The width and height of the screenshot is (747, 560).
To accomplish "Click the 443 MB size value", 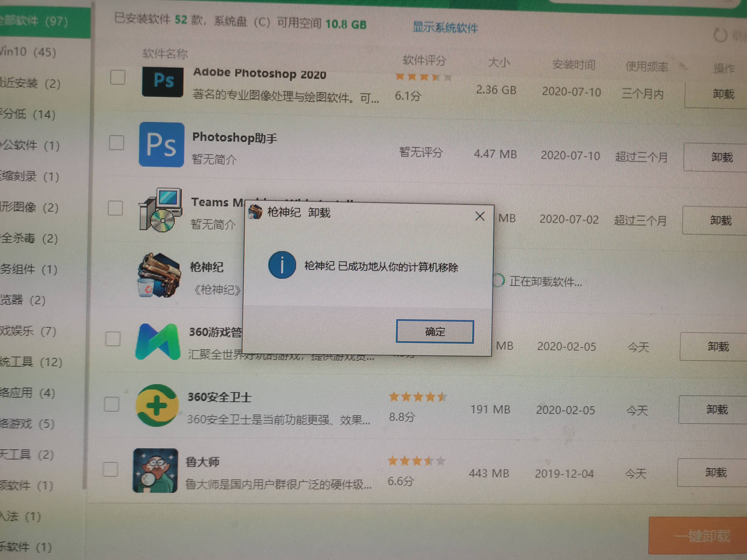I will [489, 473].
